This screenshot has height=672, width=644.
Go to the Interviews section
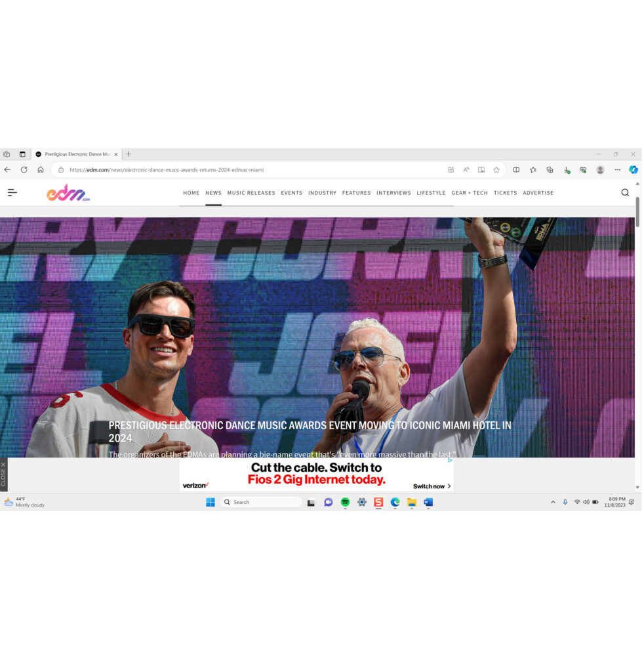[x=393, y=193]
